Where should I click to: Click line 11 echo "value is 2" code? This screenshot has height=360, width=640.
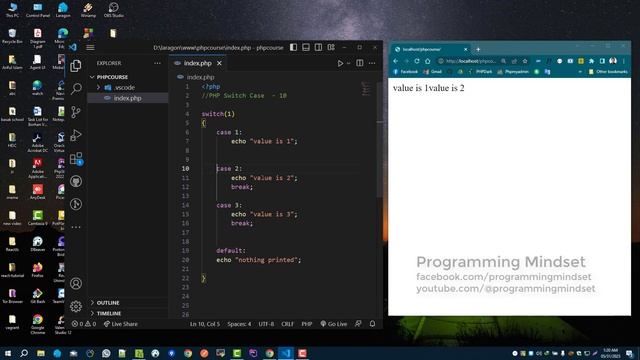click(x=264, y=178)
